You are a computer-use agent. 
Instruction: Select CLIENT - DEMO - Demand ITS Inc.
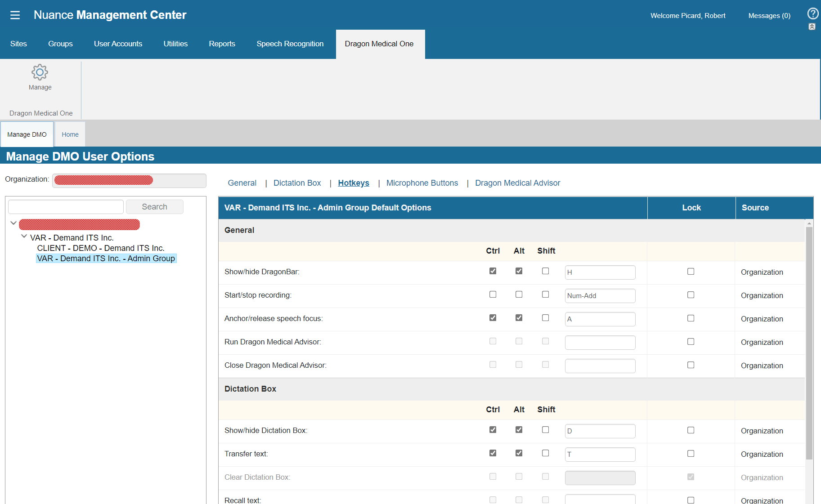click(x=101, y=248)
